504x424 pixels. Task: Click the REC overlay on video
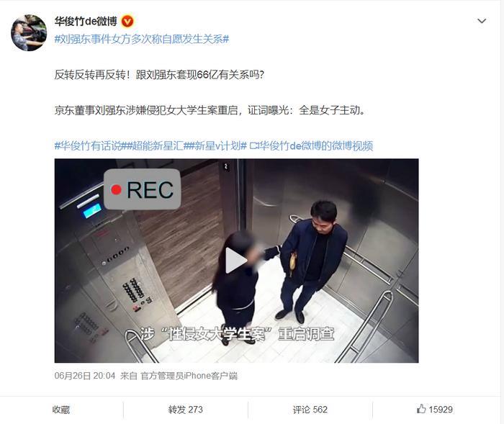coord(142,189)
